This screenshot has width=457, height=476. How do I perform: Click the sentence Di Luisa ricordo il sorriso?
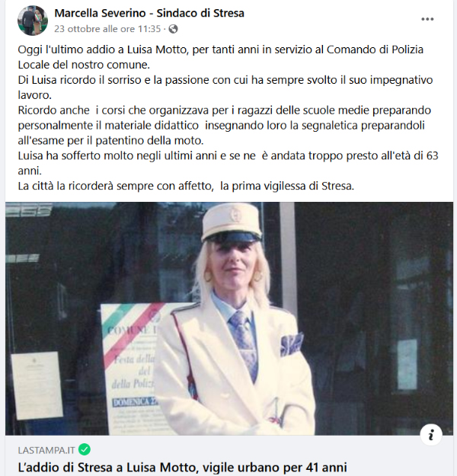coord(225,88)
